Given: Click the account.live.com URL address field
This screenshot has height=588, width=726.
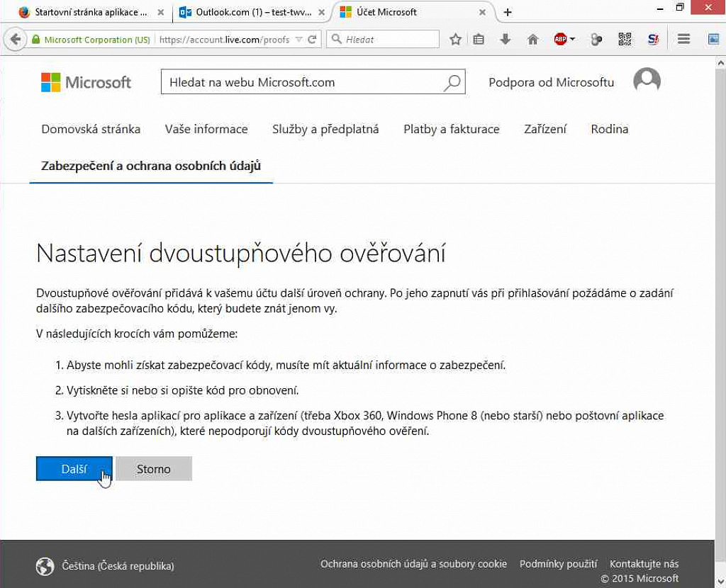Looking at the screenshot, I should pyautogui.click(x=225, y=40).
